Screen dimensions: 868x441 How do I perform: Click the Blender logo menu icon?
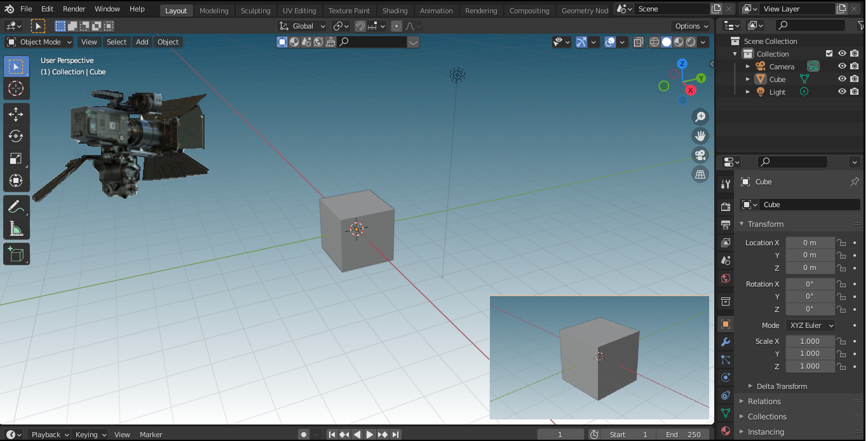[x=10, y=9]
